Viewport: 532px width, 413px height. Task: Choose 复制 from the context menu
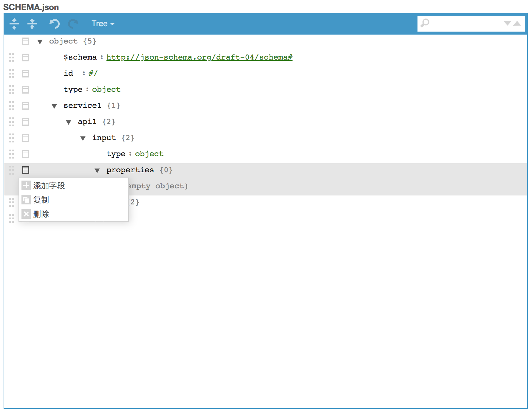coord(74,200)
